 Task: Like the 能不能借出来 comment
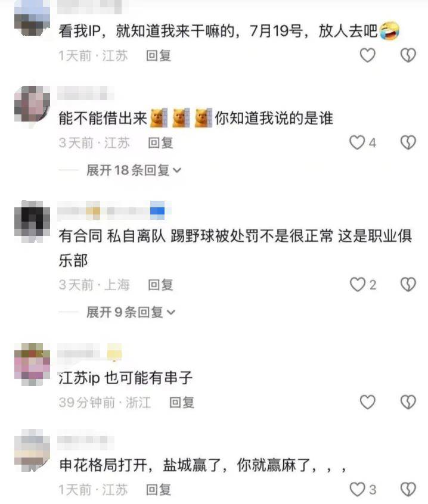pyautogui.click(x=357, y=143)
